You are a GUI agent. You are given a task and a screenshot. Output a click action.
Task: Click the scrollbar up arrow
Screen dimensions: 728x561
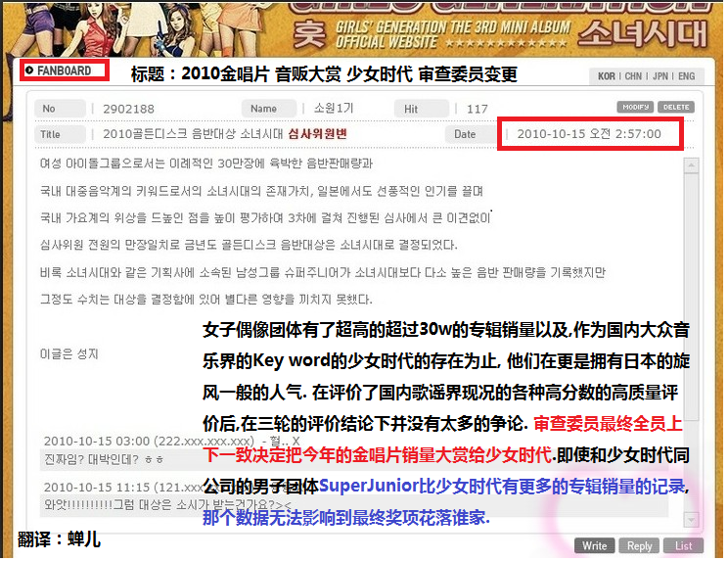692,165
